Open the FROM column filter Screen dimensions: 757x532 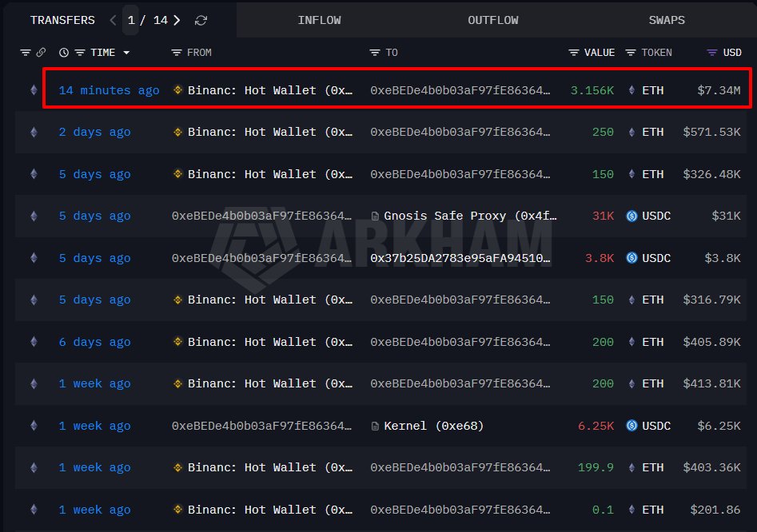[x=177, y=53]
